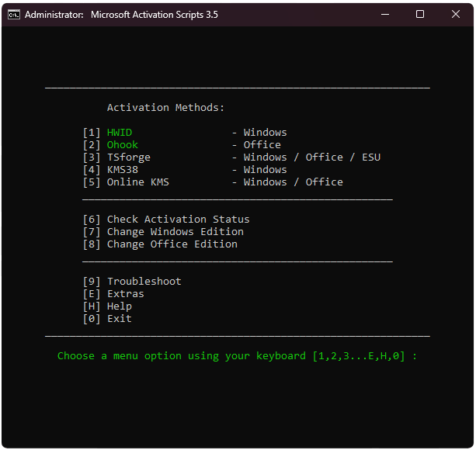The height and width of the screenshot is (450, 476).
Task: Click the window title text
Action: click(x=121, y=15)
